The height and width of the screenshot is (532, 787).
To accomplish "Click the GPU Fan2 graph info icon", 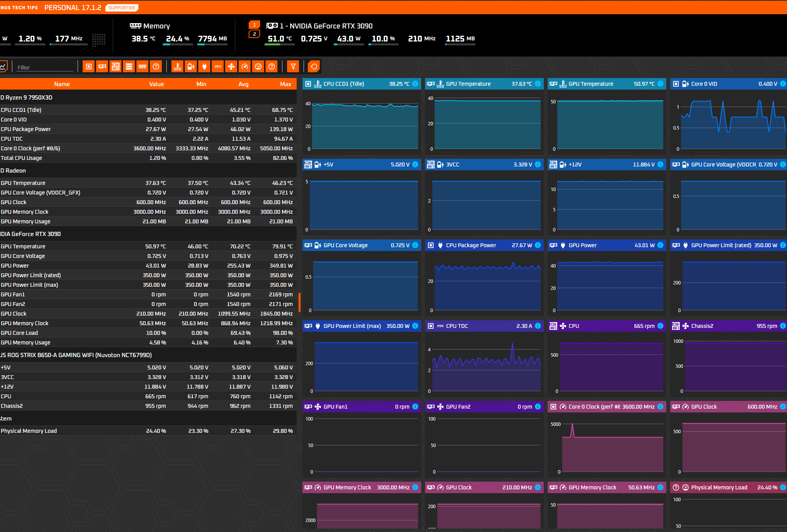I will [x=538, y=407].
